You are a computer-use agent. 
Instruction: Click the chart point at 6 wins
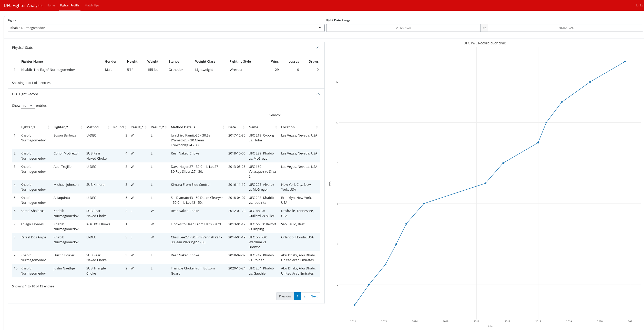click(x=424, y=203)
